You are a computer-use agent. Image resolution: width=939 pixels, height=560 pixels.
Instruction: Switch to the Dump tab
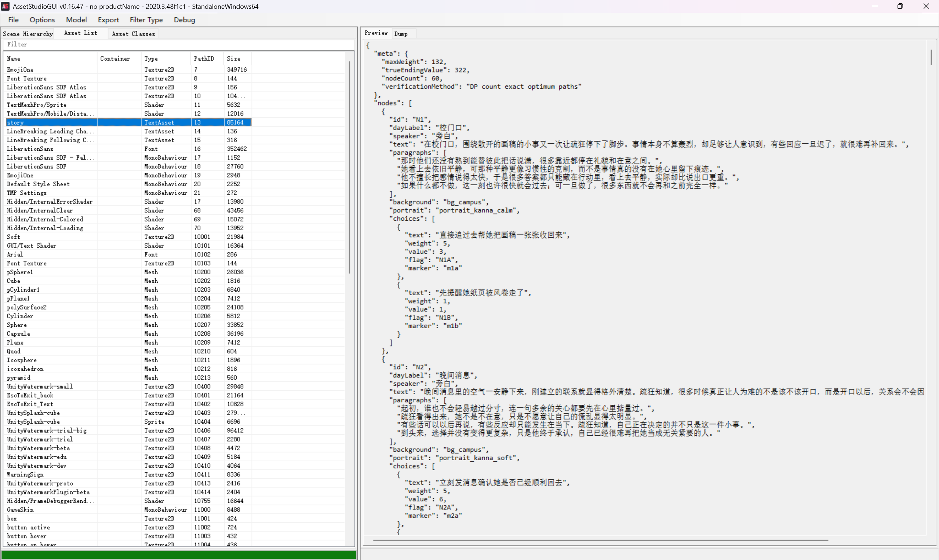pos(401,34)
